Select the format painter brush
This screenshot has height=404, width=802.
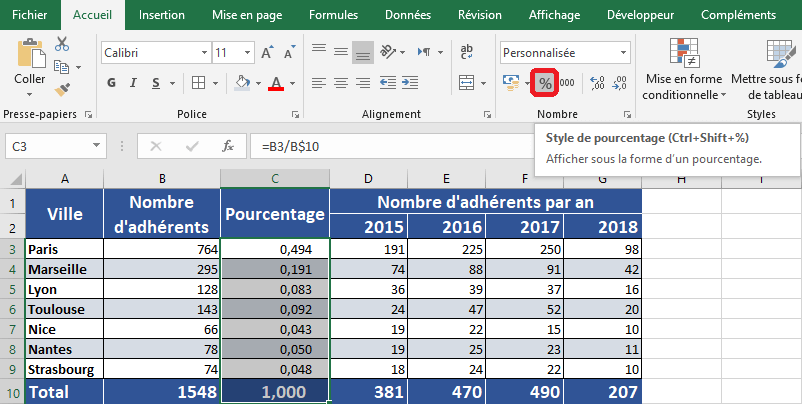click(62, 90)
